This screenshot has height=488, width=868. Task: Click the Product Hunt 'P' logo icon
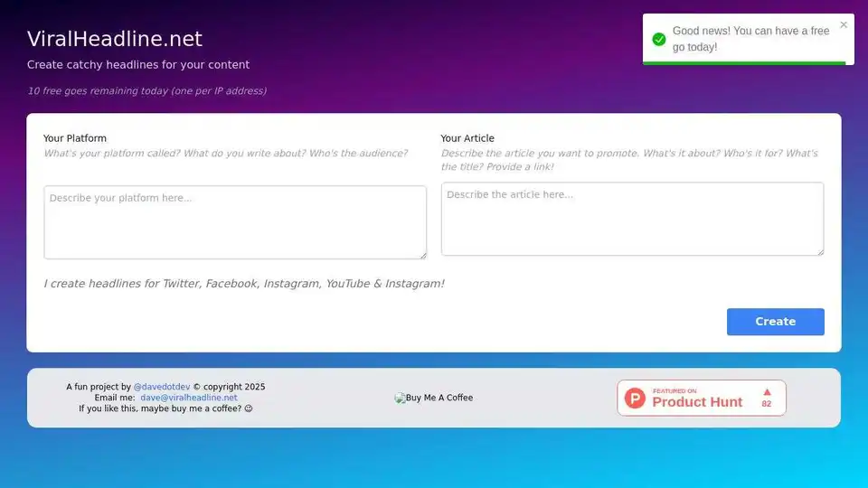click(636, 398)
